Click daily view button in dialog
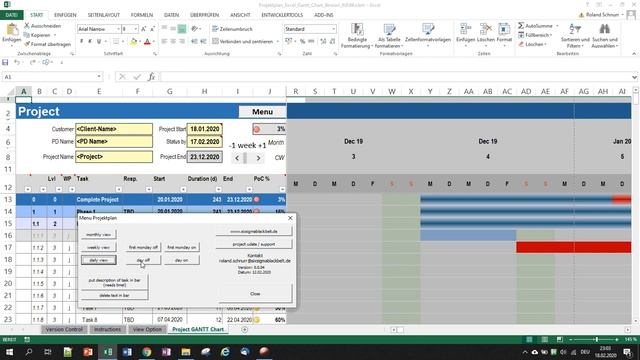Screen dimensions: 640x360 [x=98, y=260]
